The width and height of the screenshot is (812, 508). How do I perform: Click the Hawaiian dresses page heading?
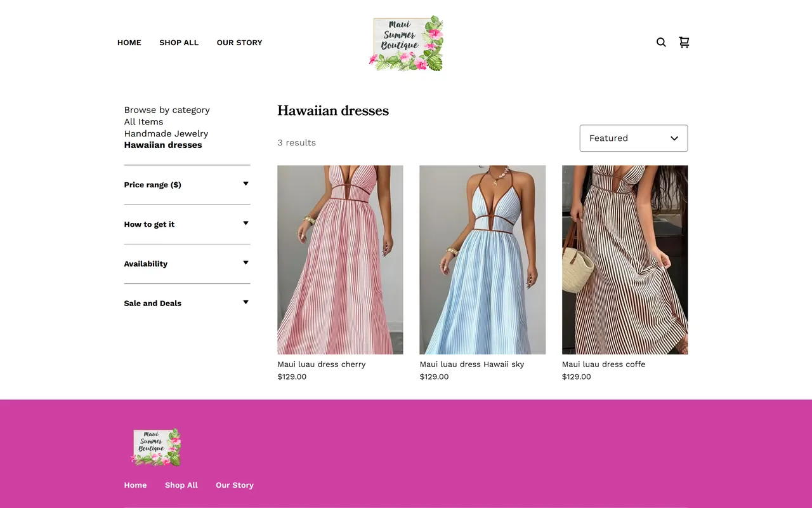tap(333, 111)
